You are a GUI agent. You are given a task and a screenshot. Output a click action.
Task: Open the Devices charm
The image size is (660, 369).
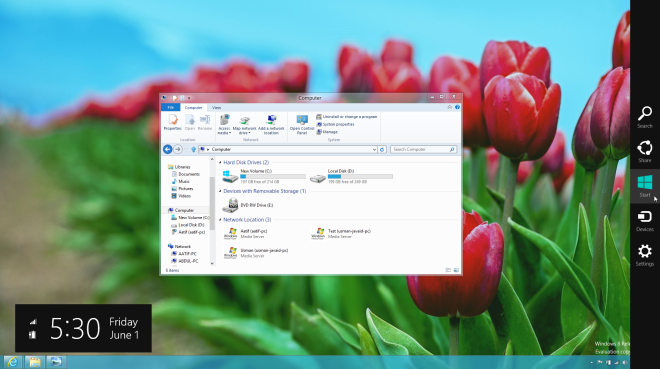(x=645, y=221)
